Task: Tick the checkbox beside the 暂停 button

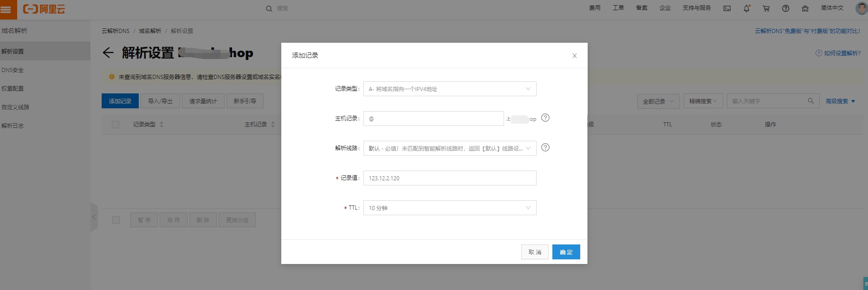Action: pyautogui.click(x=116, y=220)
